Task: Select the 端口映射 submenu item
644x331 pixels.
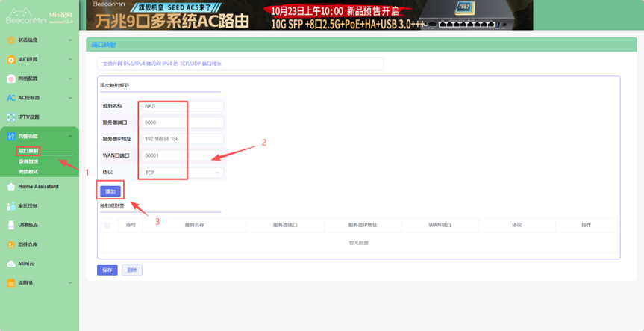Action: [29, 152]
